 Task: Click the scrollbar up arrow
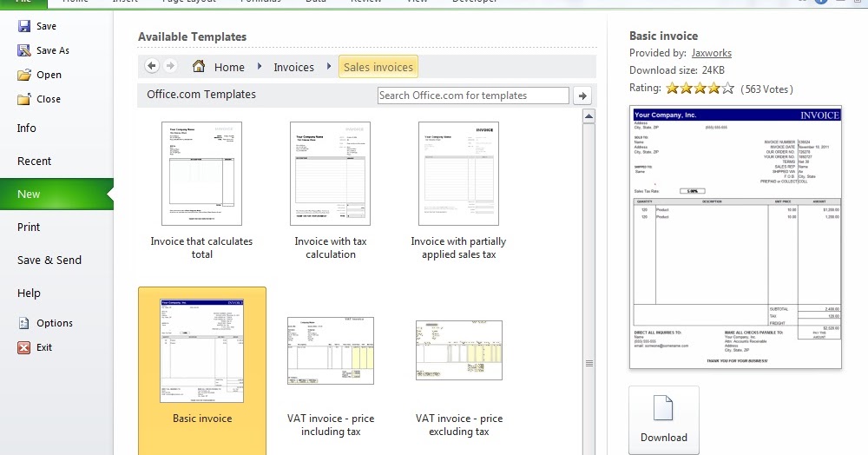(589, 116)
